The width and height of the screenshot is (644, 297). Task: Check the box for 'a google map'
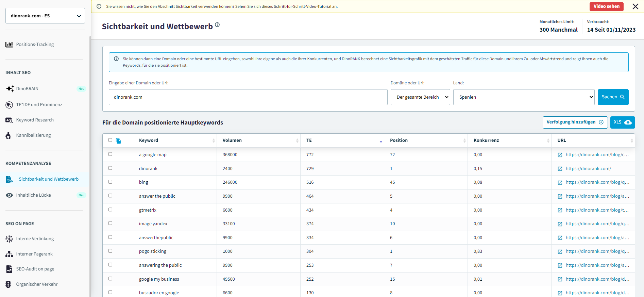[110, 154]
